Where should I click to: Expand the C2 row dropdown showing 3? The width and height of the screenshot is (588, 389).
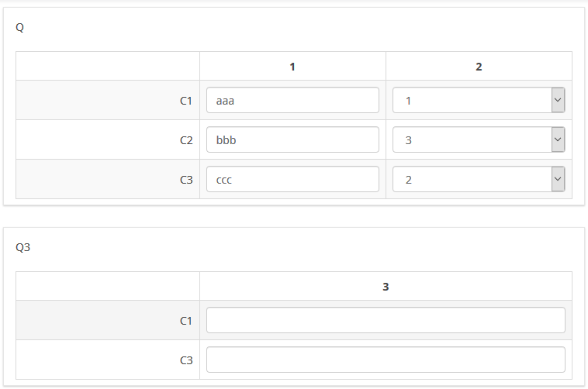coord(472,139)
